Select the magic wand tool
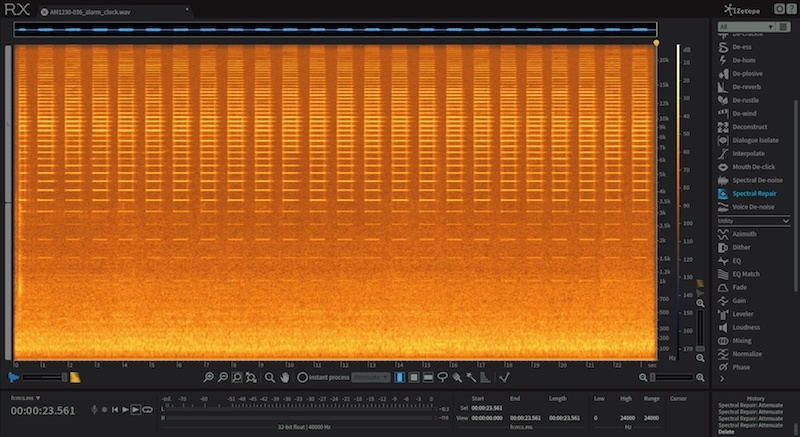Viewport: 800px width, 437px height. [471, 377]
